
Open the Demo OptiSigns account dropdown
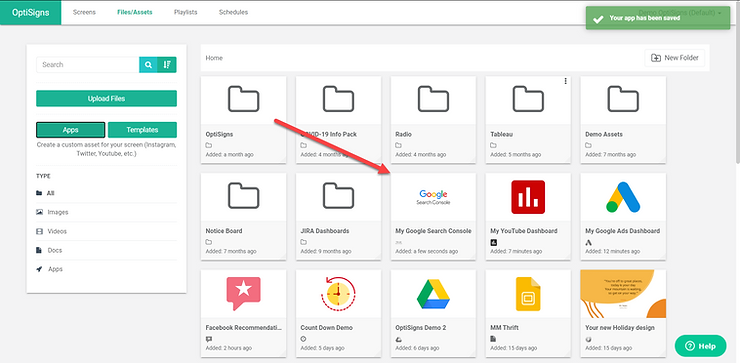pyautogui.click(x=680, y=13)
